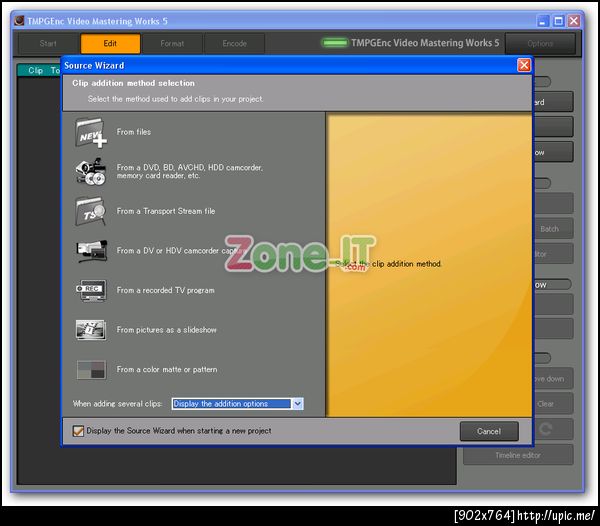Switch to the Format tab
The height and width of the screenshot is (526, 600).
click(172, 43)
